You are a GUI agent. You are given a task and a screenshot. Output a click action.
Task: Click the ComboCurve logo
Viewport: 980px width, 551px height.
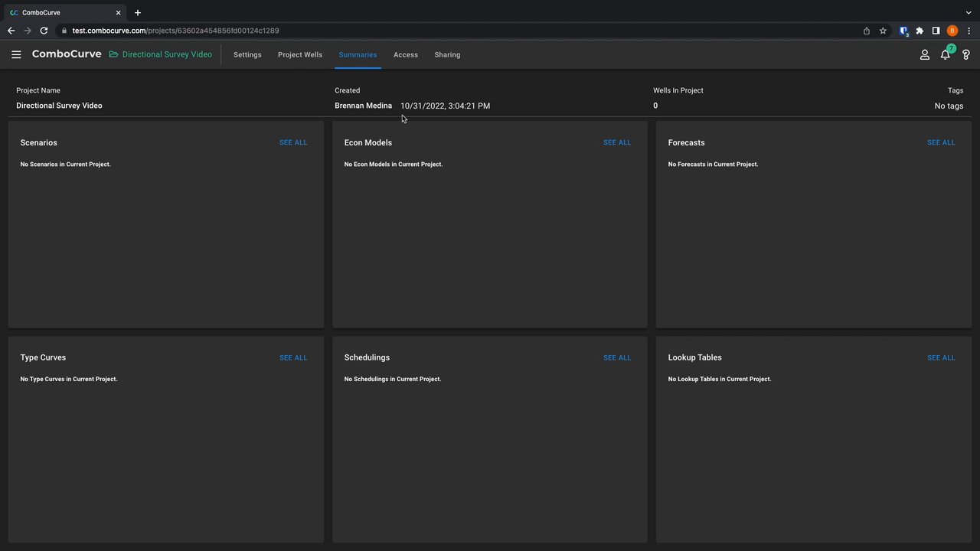tap(67, 54)
